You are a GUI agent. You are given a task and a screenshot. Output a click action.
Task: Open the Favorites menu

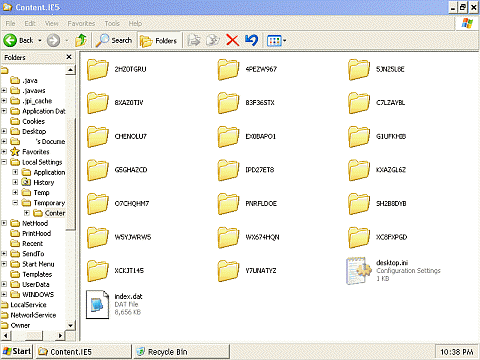click(81, 23)
